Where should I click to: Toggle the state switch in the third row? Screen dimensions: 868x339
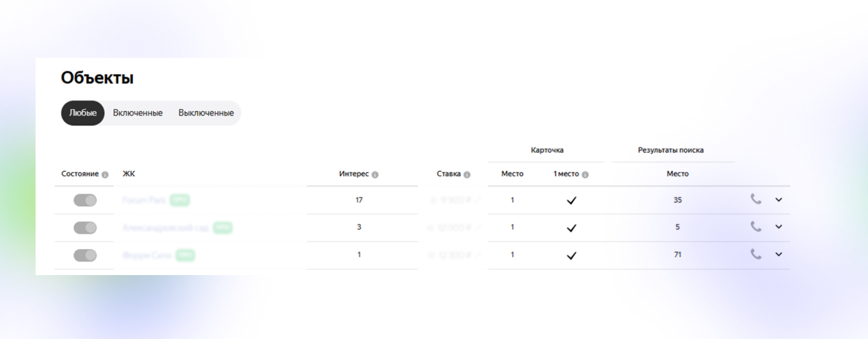[85, 255]
